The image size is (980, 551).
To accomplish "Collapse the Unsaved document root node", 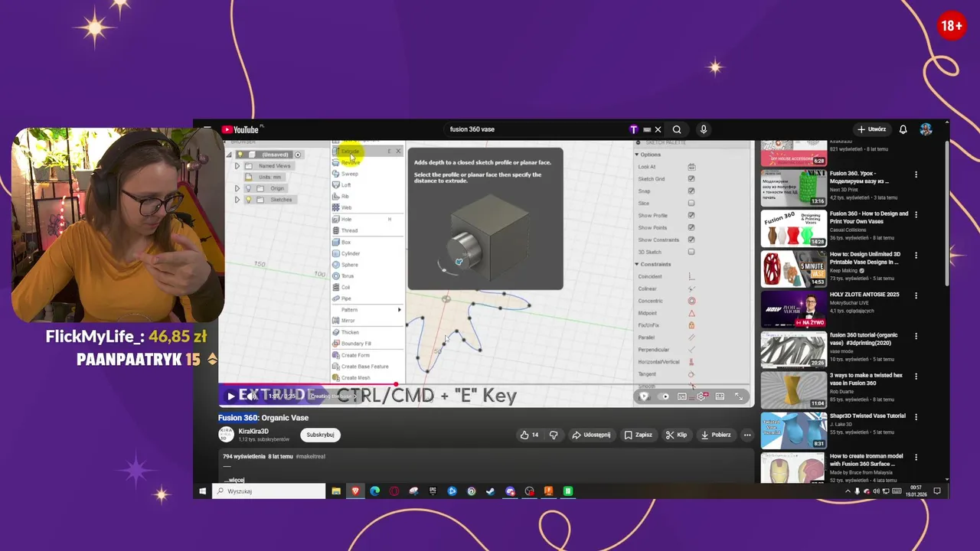I will 228,155.
